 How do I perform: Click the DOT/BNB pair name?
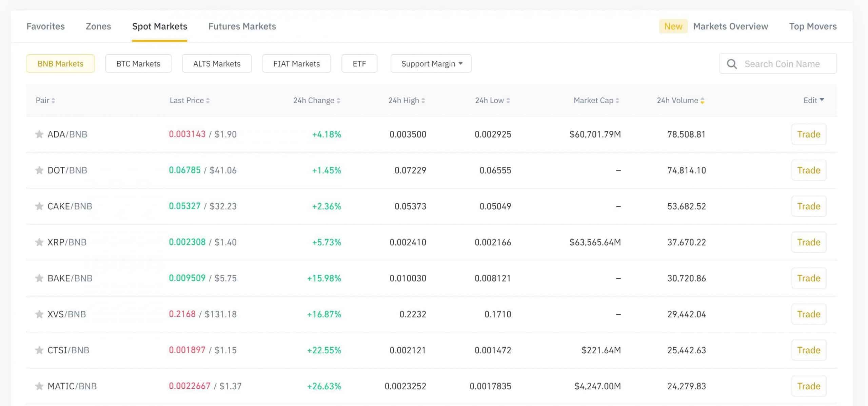67,170
